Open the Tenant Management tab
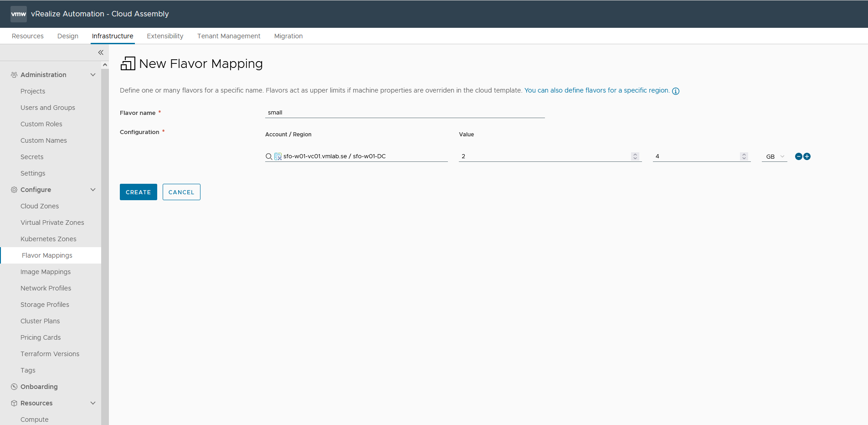Image resolution: width=868 pixels, height=425 pixels. point(229,36)
